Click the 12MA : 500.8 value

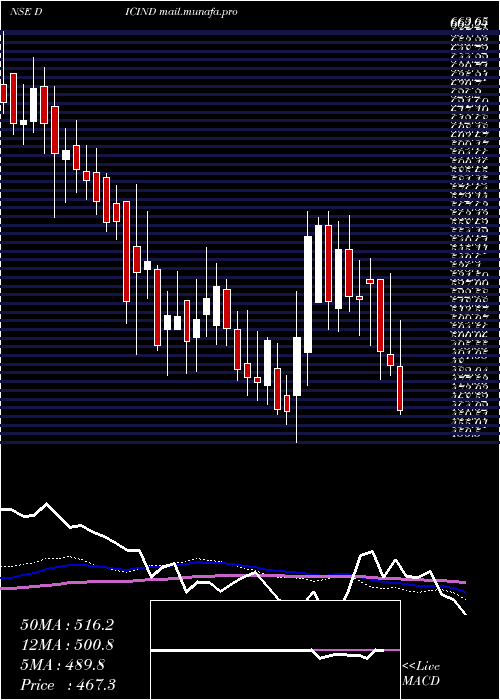coord(66,645)
